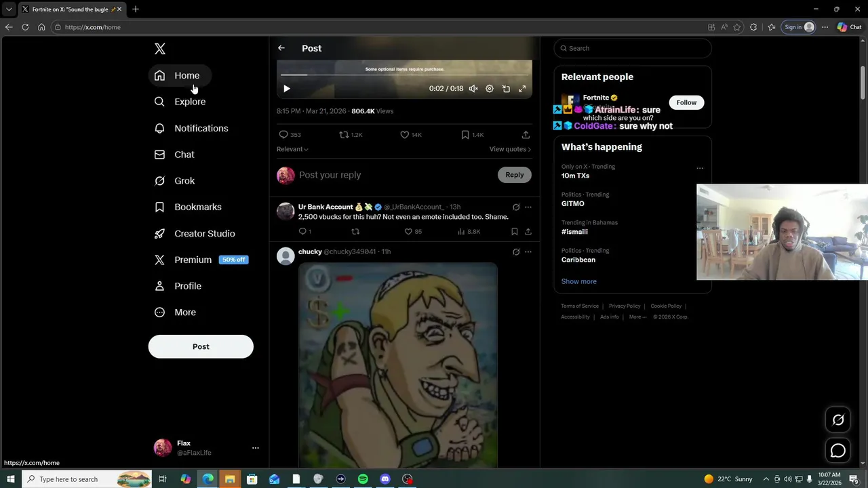
Task: Open Ur Bank Account profile name
Action: 325,207
